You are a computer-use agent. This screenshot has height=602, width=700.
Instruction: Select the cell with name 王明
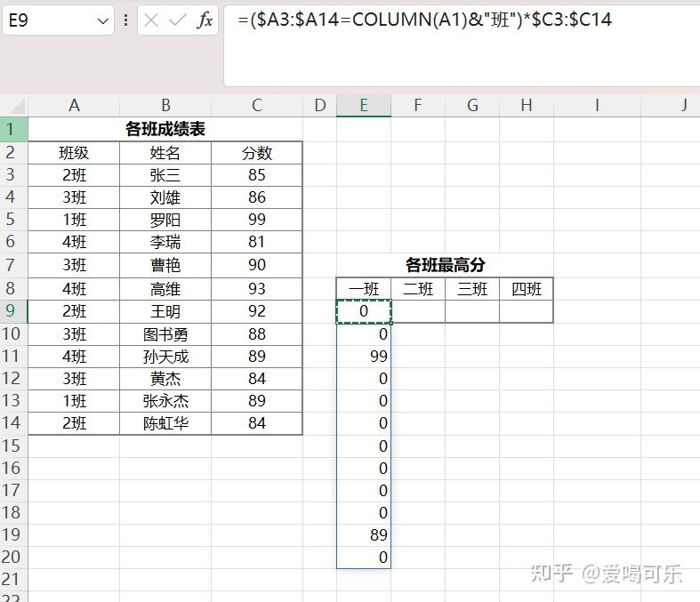click(x=165, y=311)
